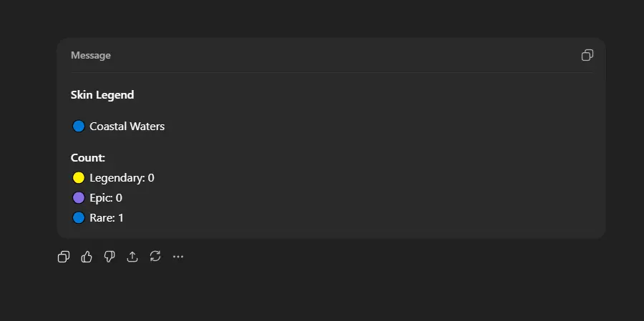644x321 pixels.
Task: Click the blue circle next to Rare
Action: [79, 218]
